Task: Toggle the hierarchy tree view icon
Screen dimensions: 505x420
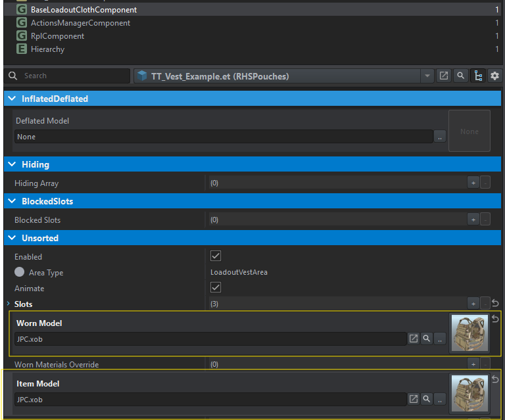Action: (478, 76)
